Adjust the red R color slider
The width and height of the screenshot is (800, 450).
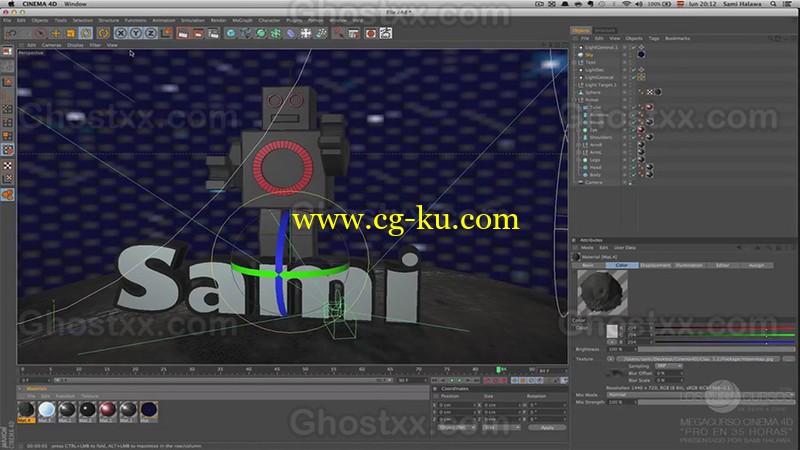(725, 328)
